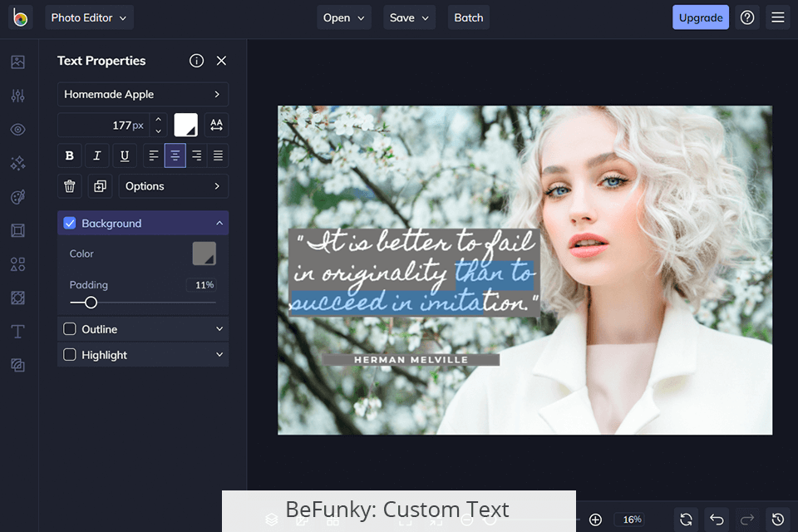The image size is (798, 532).
Task: Open the Homemade Apple font selector
Action: click(142, 95)
